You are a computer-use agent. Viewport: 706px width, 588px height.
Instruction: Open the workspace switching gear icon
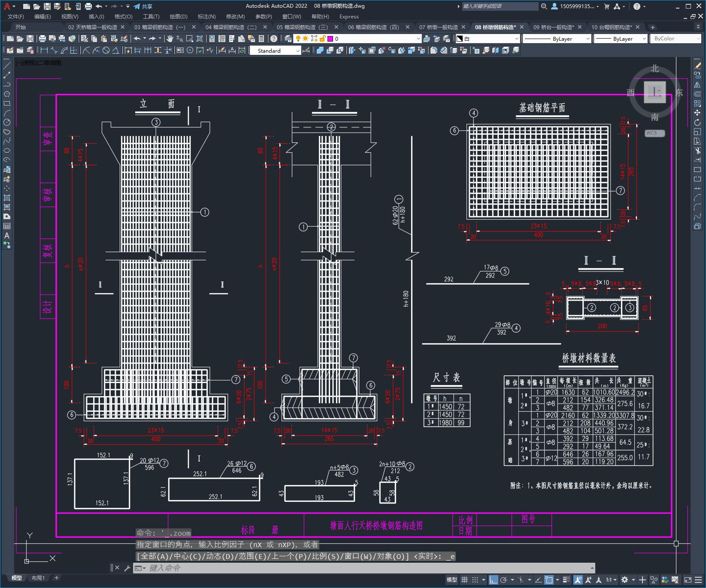(x=625, y=580)
